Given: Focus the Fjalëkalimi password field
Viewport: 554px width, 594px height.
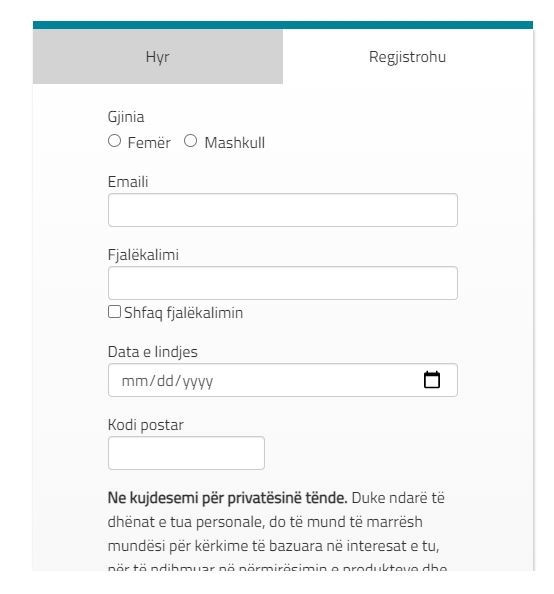Looking at the screenshot, I should click(x=283, y=283).
